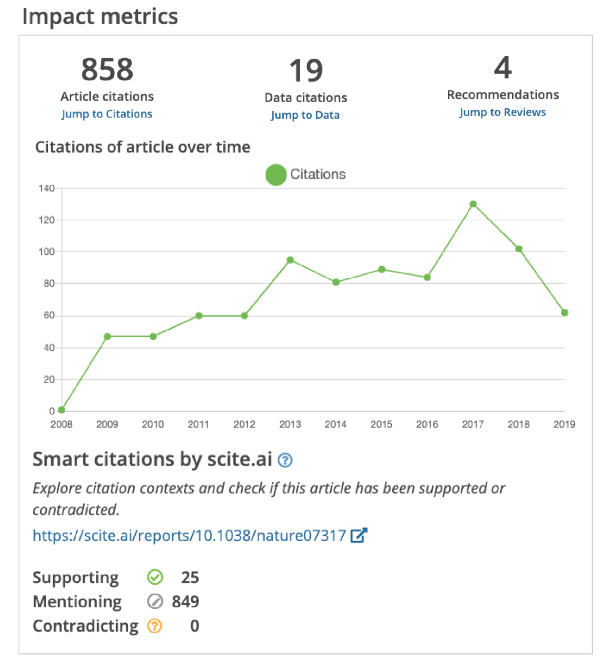The image size is (600, 658).
Task: Click the 2017 peak data point
Action: (x=473, y=204)
